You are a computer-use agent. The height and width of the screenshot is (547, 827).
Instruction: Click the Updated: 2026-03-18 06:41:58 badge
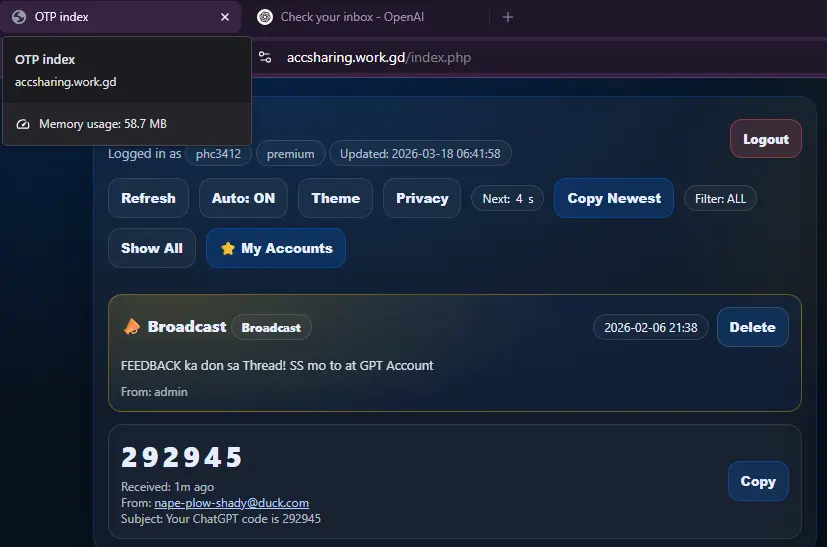point(420,153)
